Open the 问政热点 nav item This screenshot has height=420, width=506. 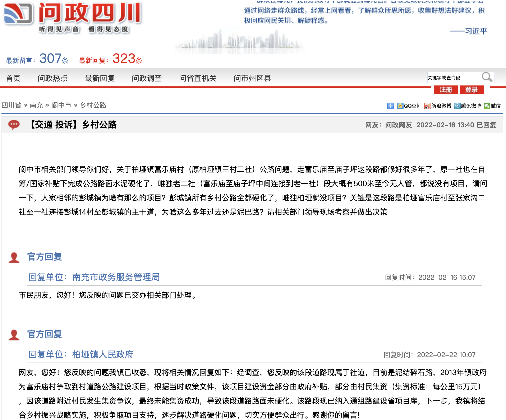coord(52,78)
